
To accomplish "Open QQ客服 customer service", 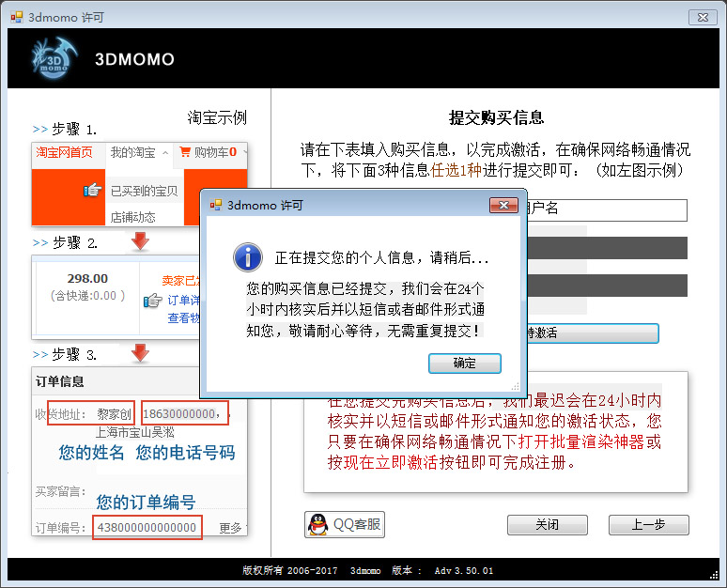I will click(x=345, y=524).
